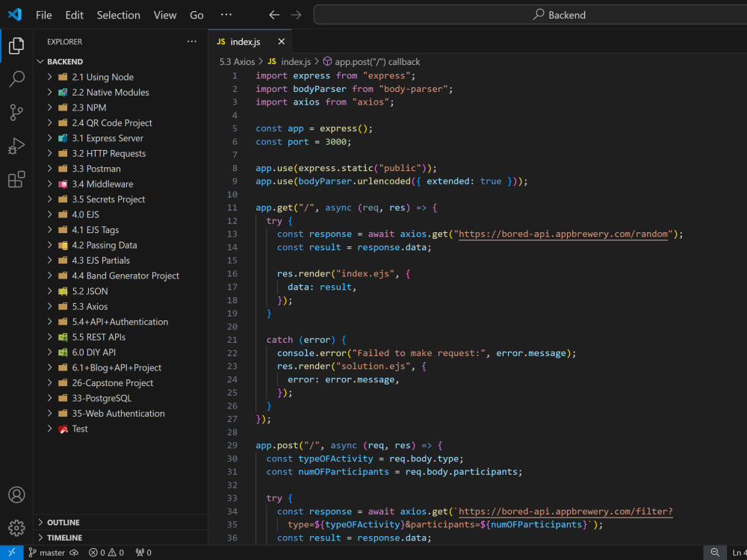Open the View menu
The width and height of the screenshot is (747, 560).
tap(165, 15)
